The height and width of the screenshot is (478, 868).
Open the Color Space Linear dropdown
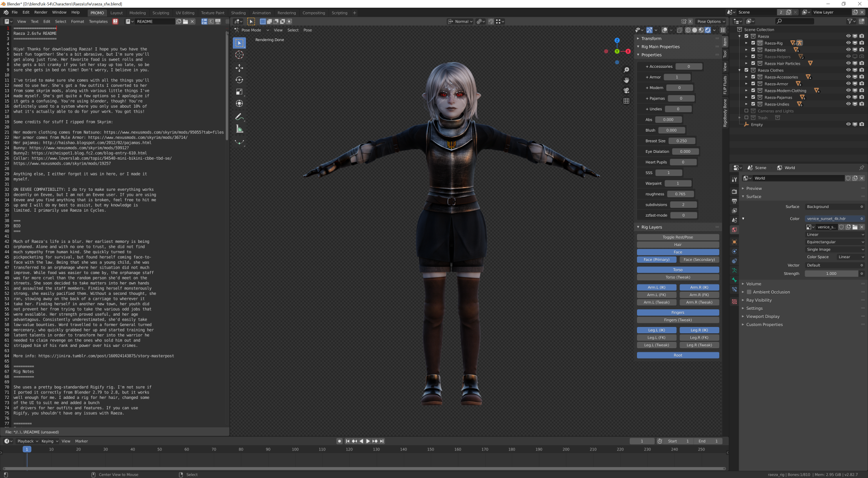pyautogui.click(x=850, y=257)
